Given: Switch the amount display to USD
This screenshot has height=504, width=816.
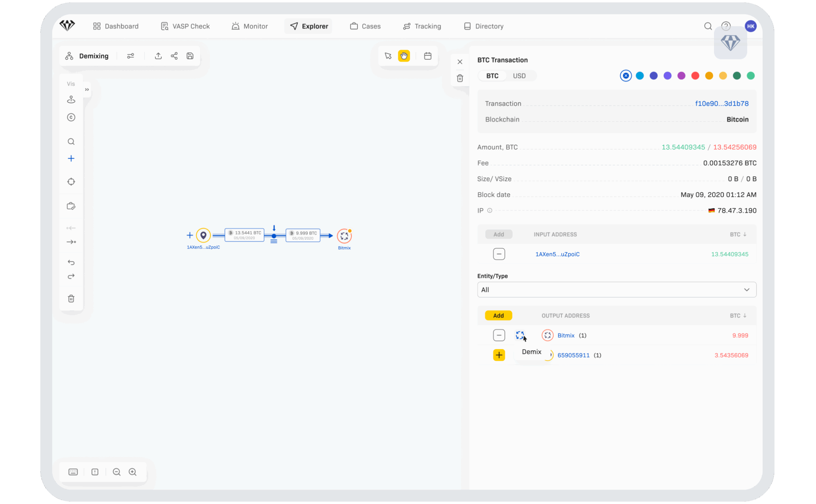Looking at the screenshot, I should 520,76.
